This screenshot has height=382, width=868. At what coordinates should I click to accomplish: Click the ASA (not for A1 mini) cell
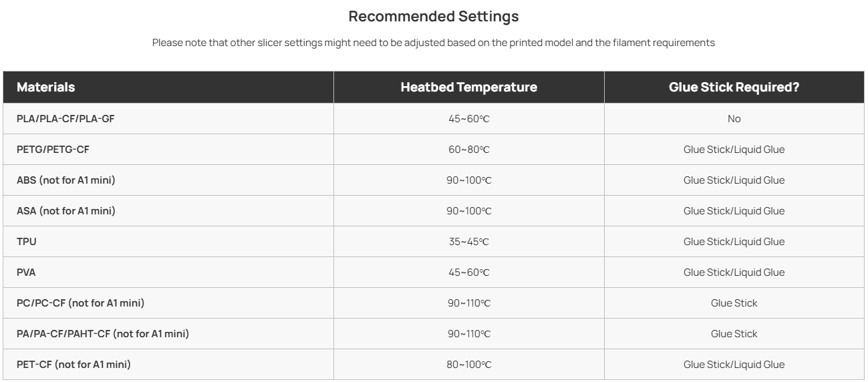click(66, 211)
